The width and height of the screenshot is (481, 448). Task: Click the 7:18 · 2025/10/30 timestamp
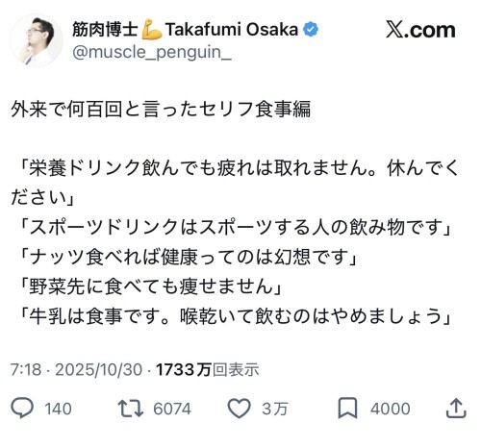pos(76,369)
